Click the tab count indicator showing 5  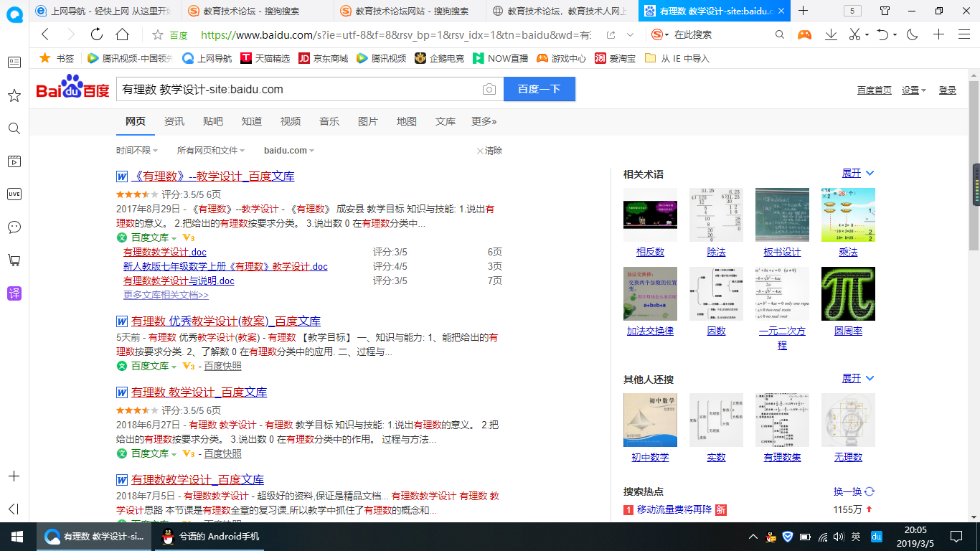852,11
